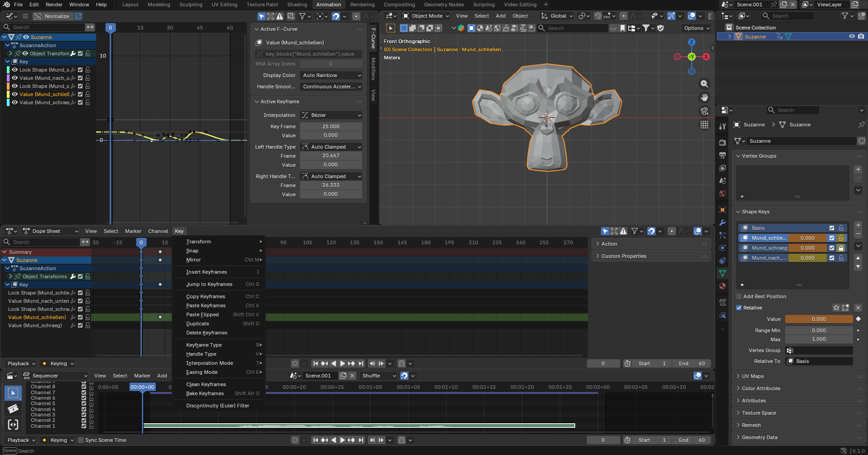
Task: Open the Output properties tab
Action: (723, 155)
